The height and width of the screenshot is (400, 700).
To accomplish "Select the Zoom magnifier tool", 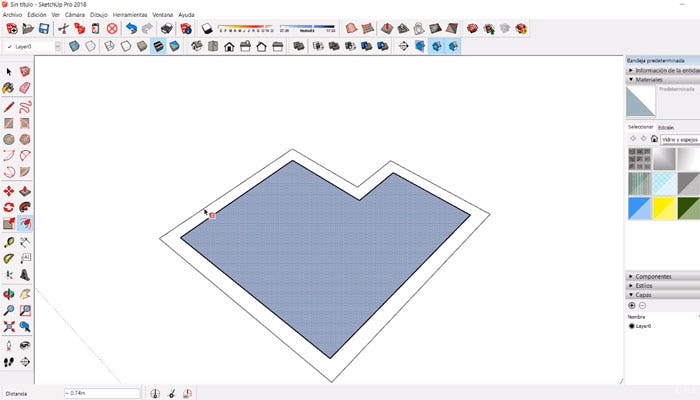I will click(9, 310).
